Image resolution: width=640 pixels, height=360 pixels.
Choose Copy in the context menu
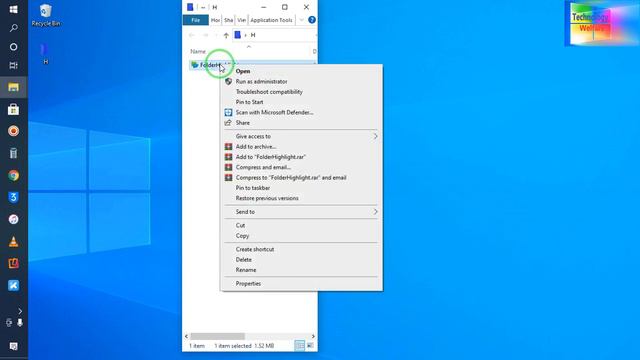242,236
